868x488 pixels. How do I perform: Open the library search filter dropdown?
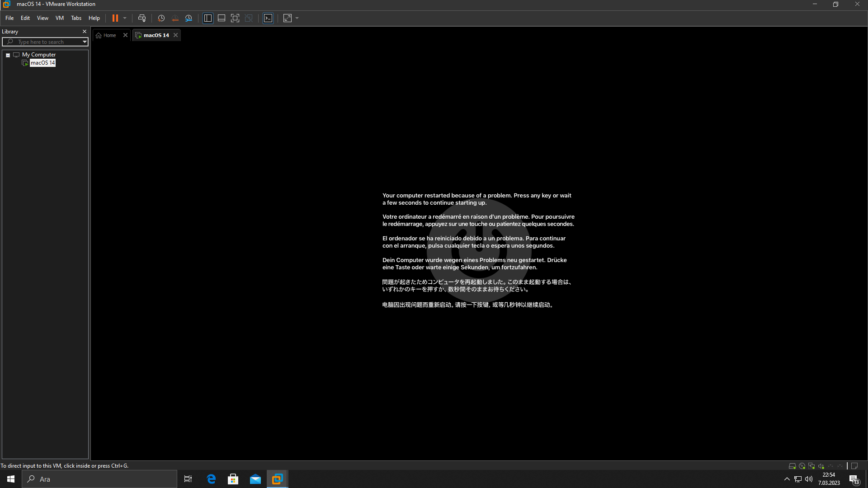pyautogui.click(x=84, y=42)
